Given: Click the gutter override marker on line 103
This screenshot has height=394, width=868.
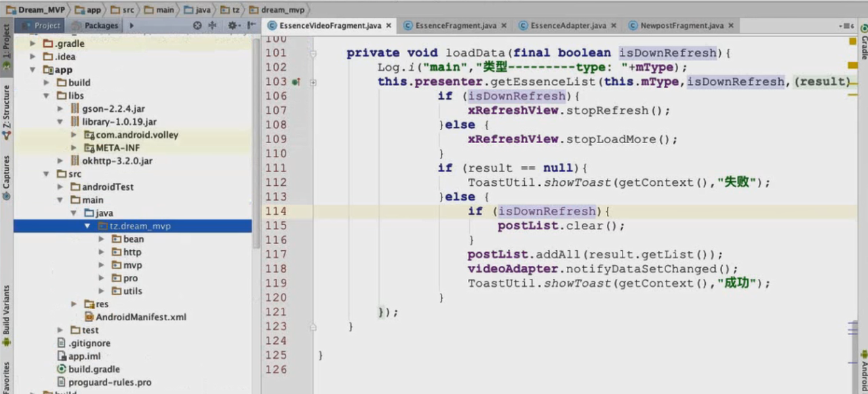Looking at the screenshot, I should (296, 82).
